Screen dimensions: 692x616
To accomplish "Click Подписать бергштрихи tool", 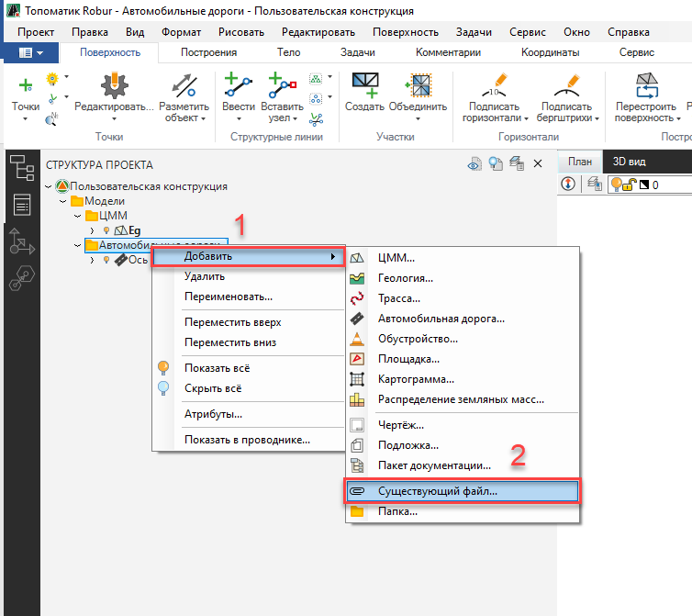I will [x=566, y=86].
